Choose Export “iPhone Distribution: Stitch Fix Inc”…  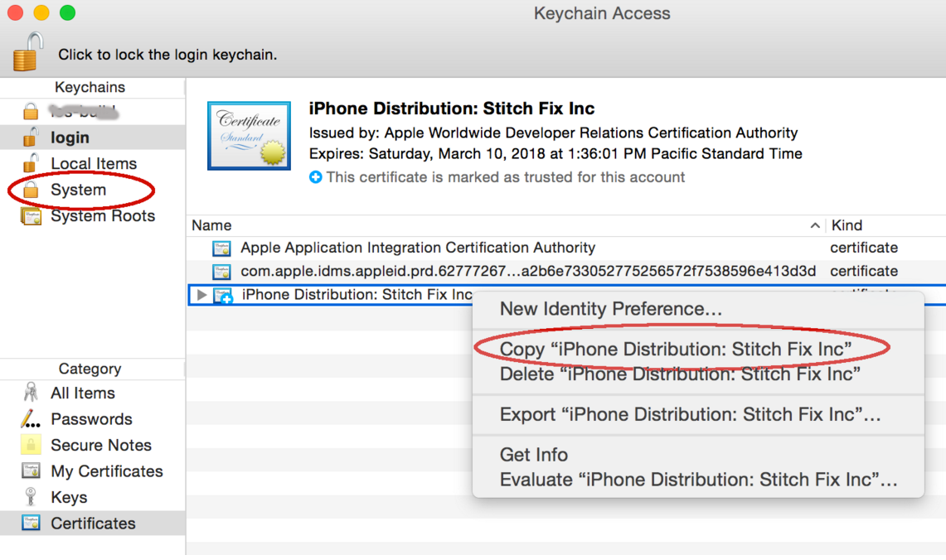690,414
